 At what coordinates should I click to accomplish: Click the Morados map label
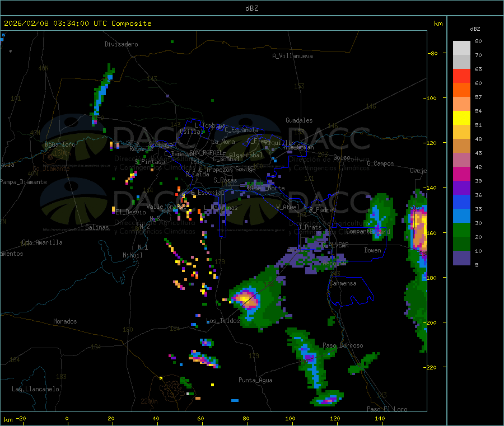pyautogui.click(x=65, y=321)
